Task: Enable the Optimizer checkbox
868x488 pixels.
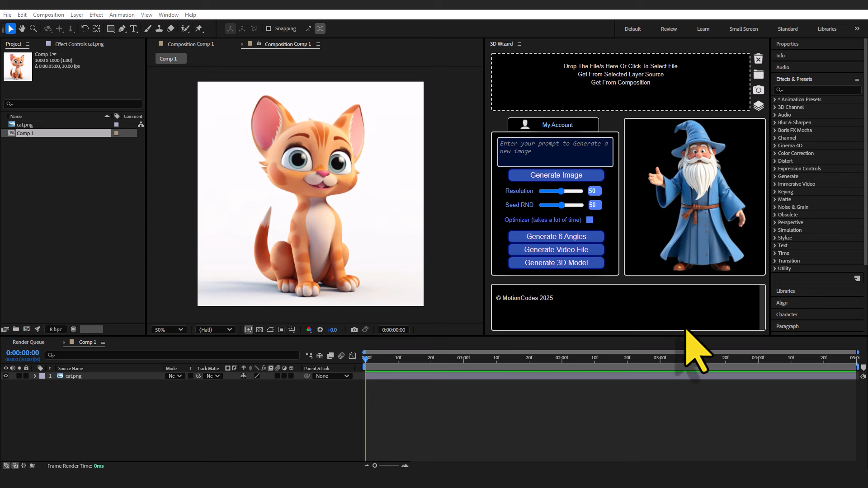Action: click(x=590, y=220)
